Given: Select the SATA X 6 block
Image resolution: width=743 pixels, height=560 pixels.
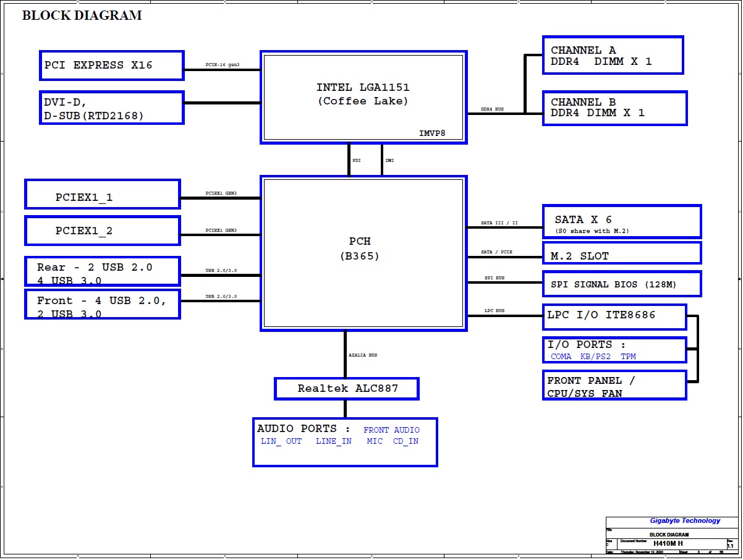Looking at the screenshot, I should pyautogui.click(x=622, y=221).
